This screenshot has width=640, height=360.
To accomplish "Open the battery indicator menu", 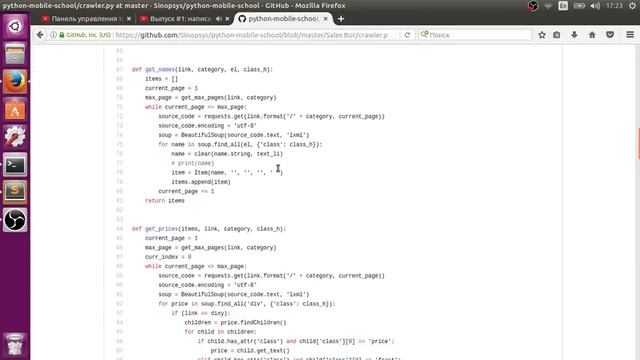I will [579, 6].
